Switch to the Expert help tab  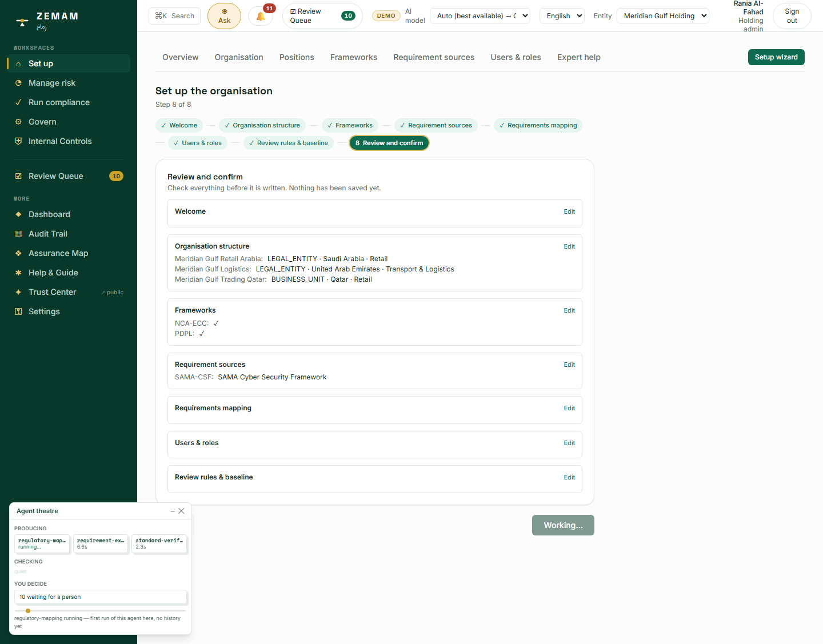click(x=579, y=57)
